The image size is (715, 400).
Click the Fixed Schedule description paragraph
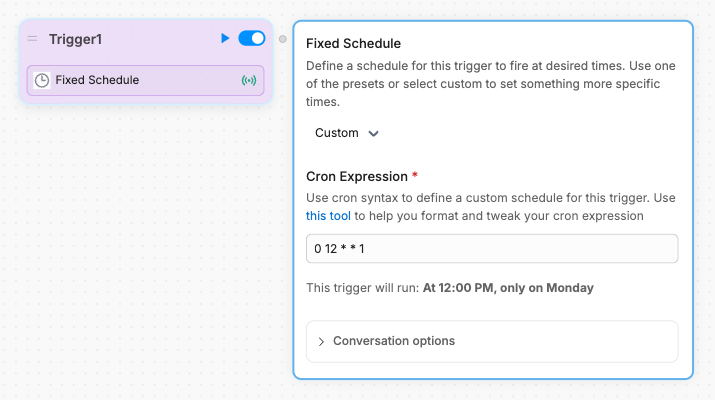pos(490,84)
